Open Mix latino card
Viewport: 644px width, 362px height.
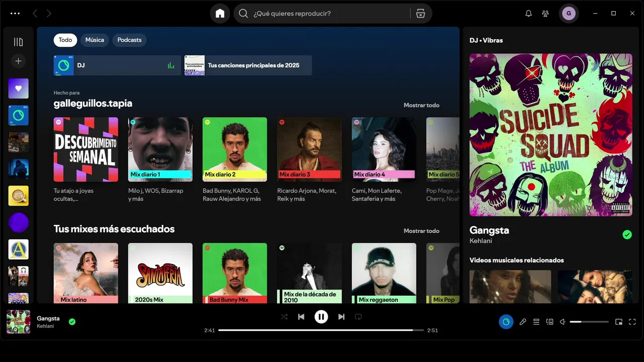coord(86,273)
